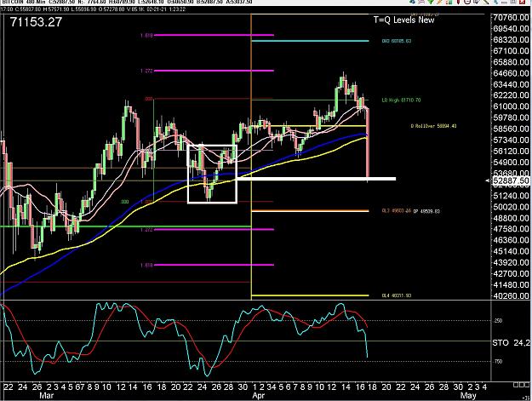Click the cyan stochastic line's latest point
Viewport: 532px width, 401px height.
click(367, 356)
